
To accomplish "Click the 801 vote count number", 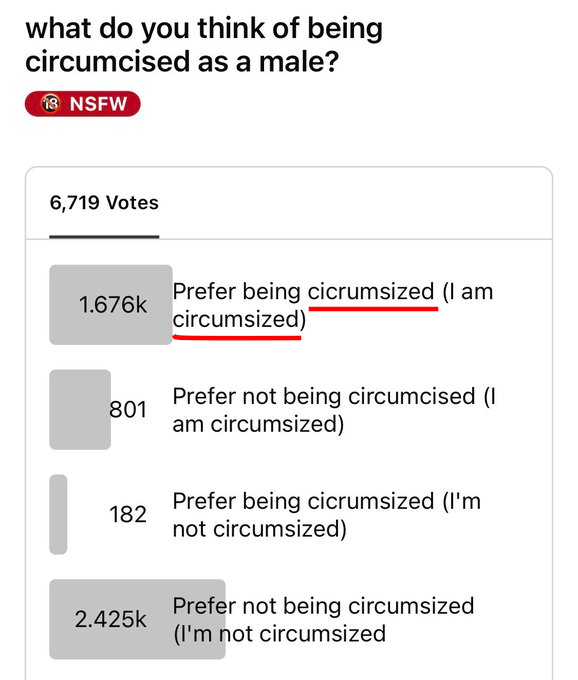I will (x=128, y=409).
